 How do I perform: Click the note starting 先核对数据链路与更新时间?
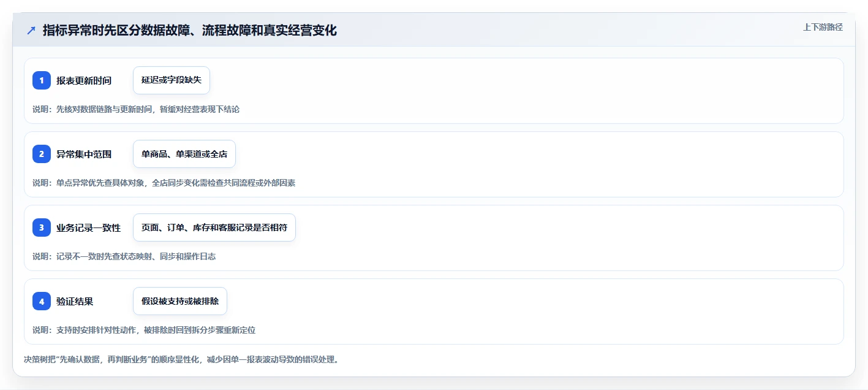click(136, 109)
